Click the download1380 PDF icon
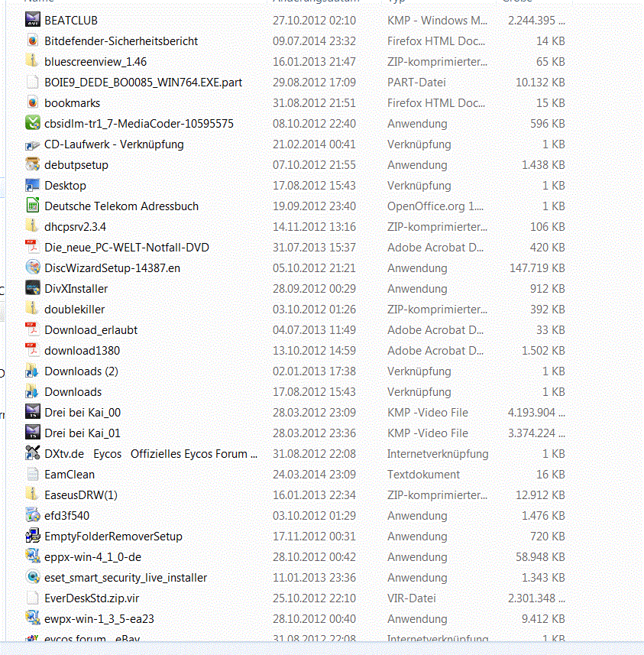 click(33, 350)
